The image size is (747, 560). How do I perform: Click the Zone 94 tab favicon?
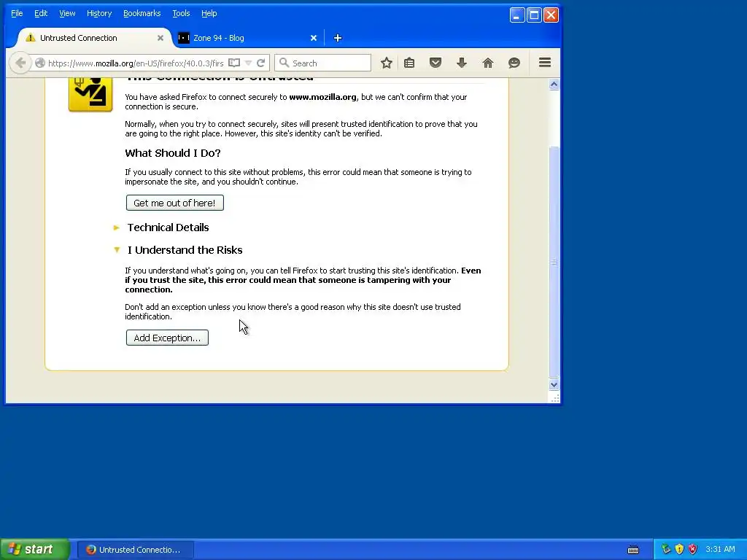pos(183,38)
